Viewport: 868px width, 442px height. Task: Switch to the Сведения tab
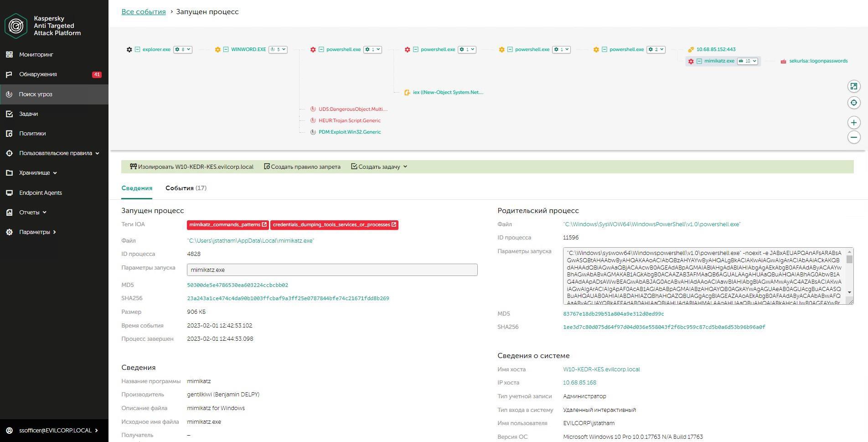point(137,188)
